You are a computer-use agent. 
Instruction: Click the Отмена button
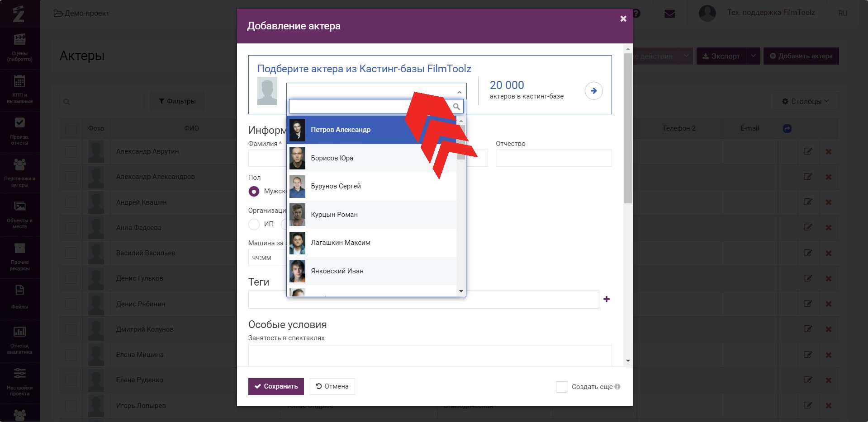(332, 386)
